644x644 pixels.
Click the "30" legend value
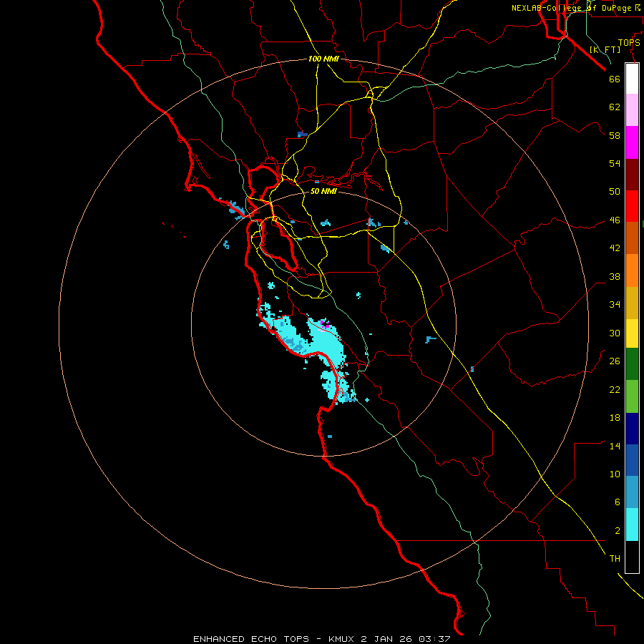tap(615, 333)
